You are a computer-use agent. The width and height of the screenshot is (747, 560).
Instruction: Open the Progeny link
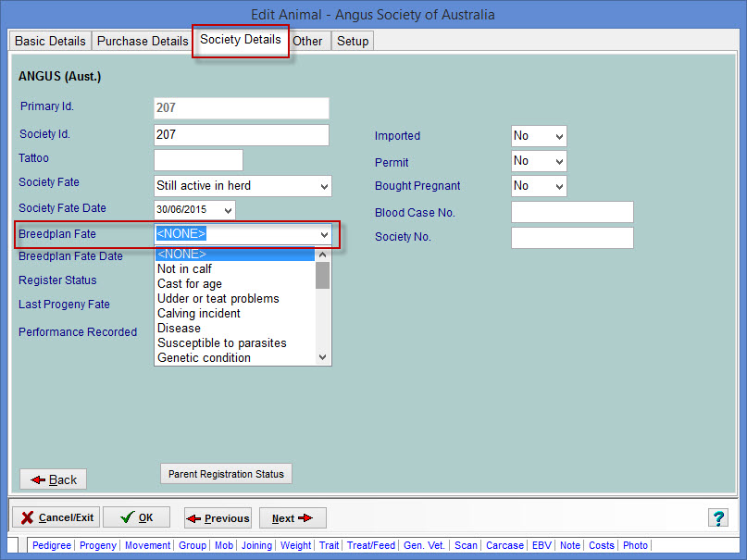pyautogui.click(x=98, y=545)
